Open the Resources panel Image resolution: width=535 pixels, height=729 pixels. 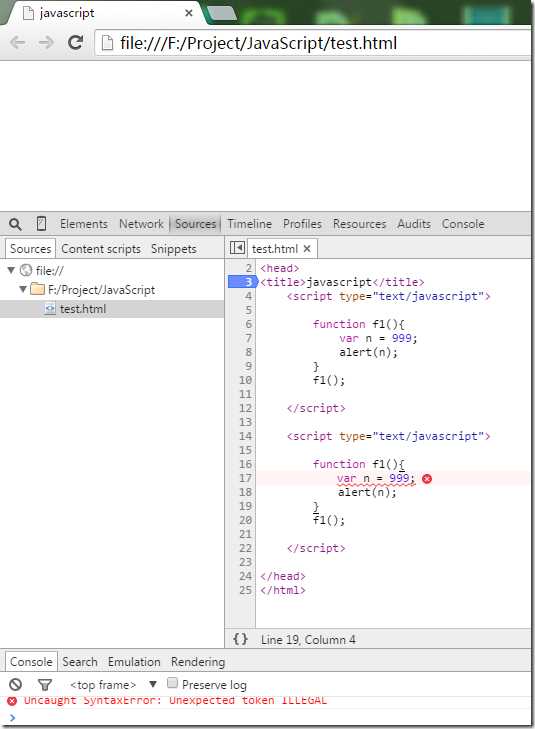(x=359, y=224)
